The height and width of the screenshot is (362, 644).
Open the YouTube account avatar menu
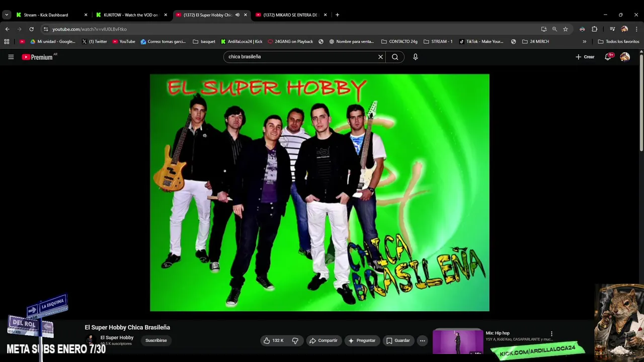(x=625, y=57)
